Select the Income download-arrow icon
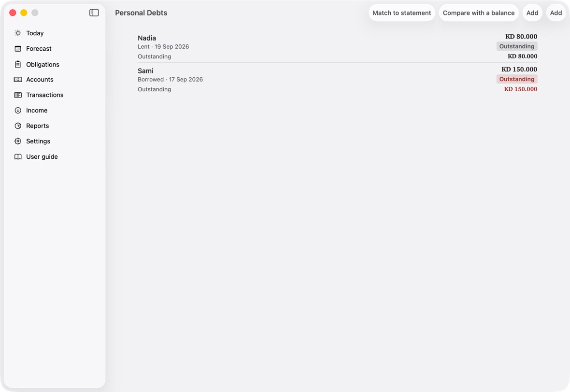This screenshot has height=392, width=570. point(18,111)
